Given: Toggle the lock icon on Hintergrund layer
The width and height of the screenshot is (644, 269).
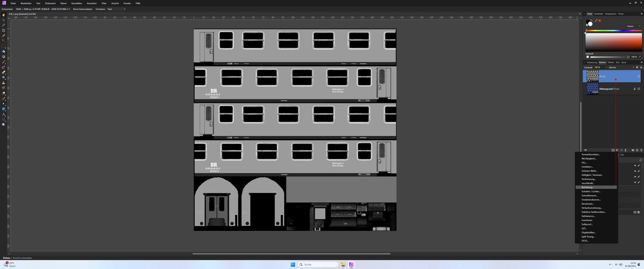Looking at the screenshot, I should click(635, 89).
